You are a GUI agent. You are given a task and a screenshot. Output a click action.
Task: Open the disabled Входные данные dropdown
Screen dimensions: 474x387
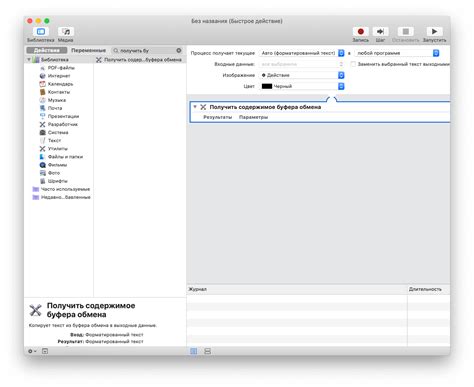pyautogui.click(x=302, y=64)
